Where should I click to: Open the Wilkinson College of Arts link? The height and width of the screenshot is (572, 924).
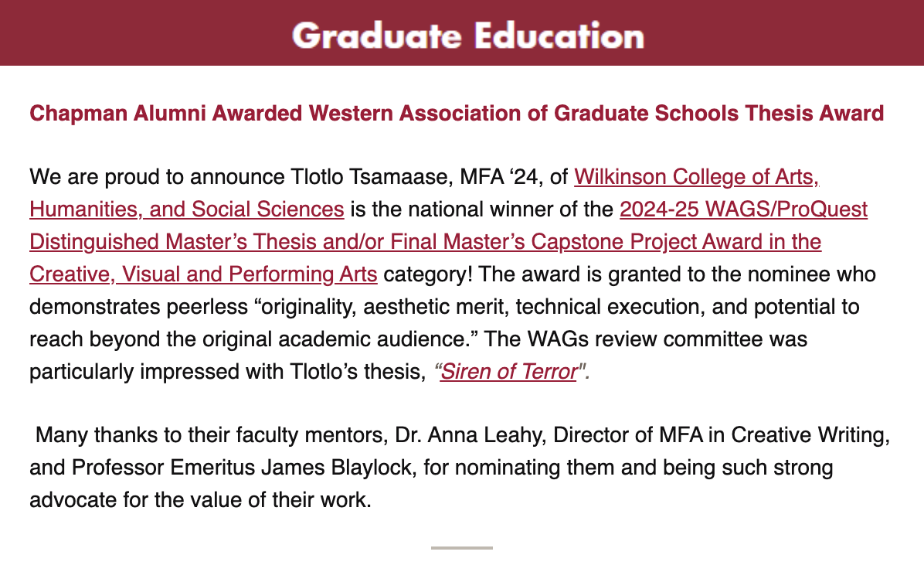click(695, 177)
